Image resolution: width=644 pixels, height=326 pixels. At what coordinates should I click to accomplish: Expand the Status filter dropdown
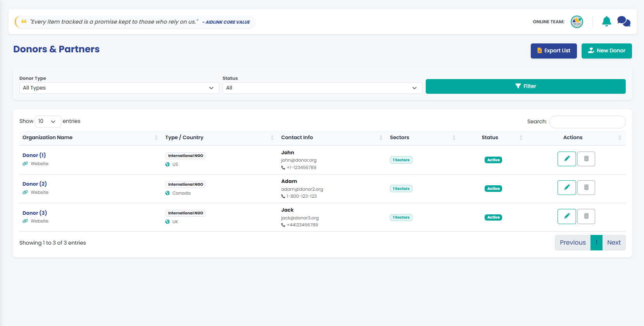(x=322, y=88)
